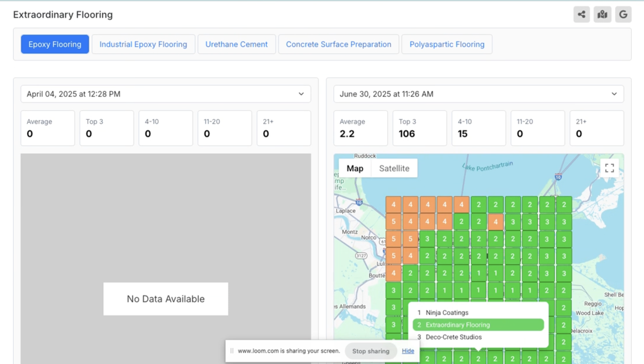Screen dimensions: 644x364
Task: Click highlighted Extraordinary Flooring ranking row
Action: 478,325
